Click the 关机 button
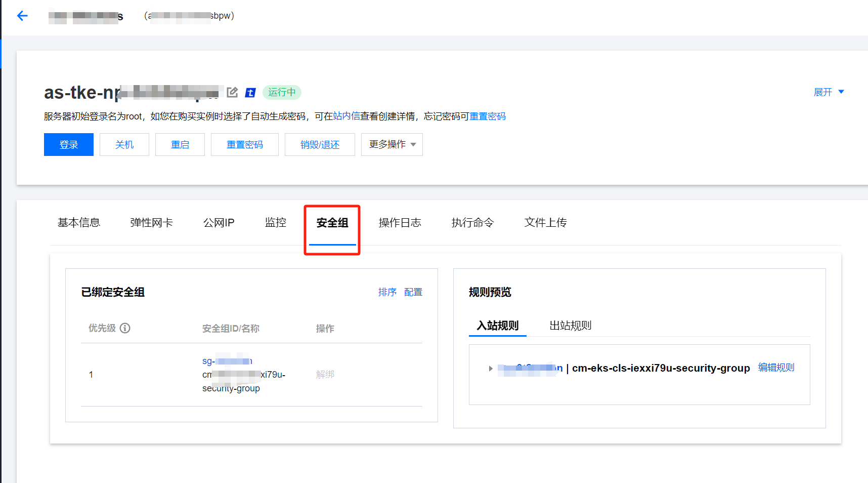 [124, 145]
